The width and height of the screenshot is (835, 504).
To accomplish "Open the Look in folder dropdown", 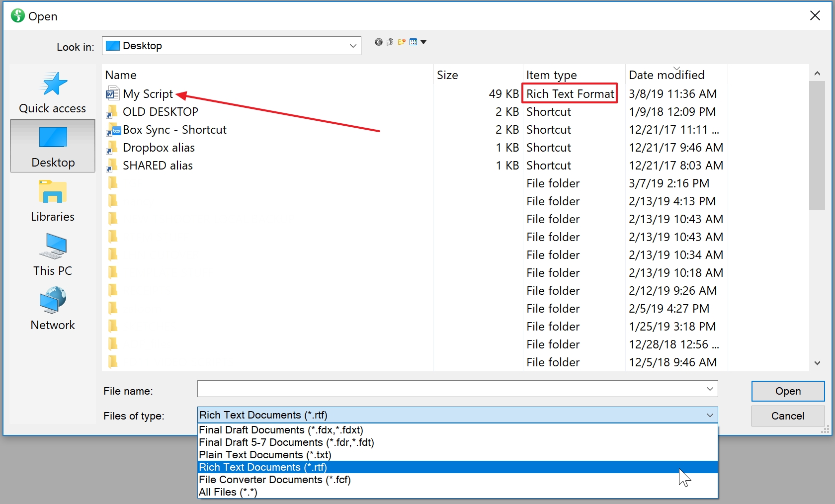I will (353, 46).
